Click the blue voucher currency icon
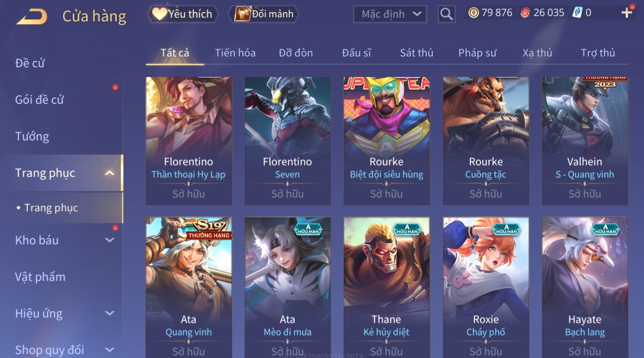This screenshot has width=644, height=358. pyautogui.click(x=577, y=13)
